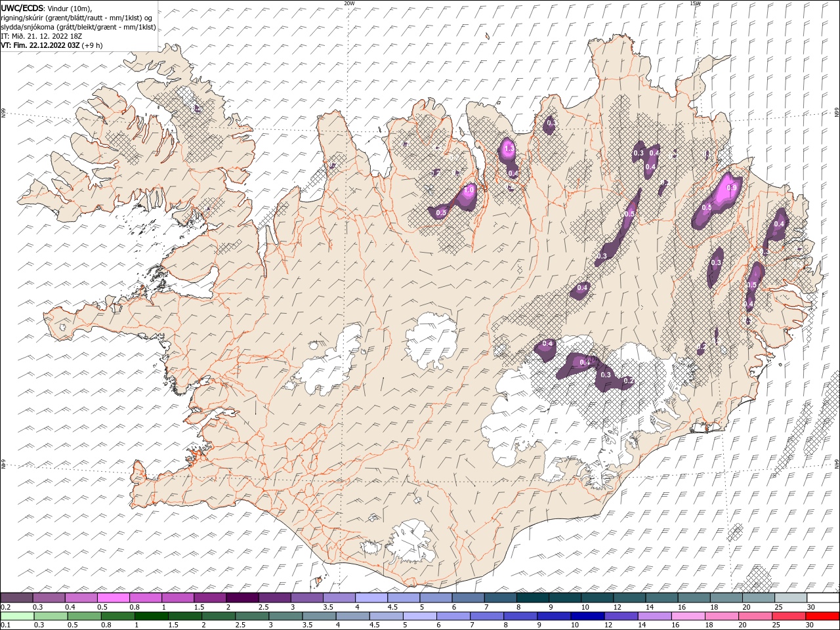
Task: Click the UWC/ECDS title text
Action: coord(22,8)
